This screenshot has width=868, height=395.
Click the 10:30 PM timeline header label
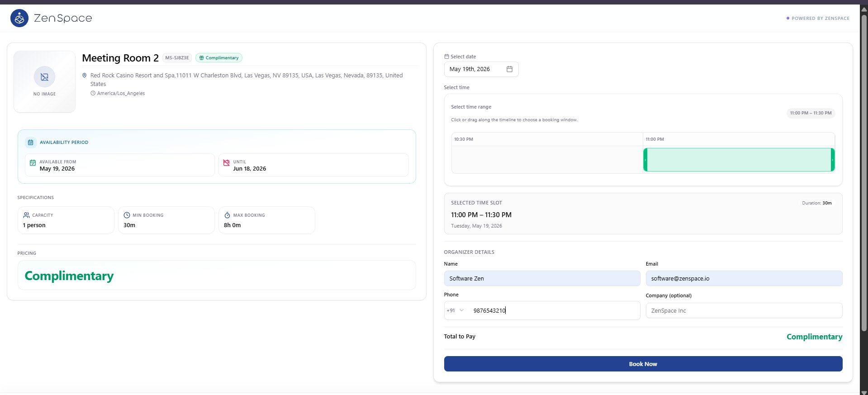[464, 139]
